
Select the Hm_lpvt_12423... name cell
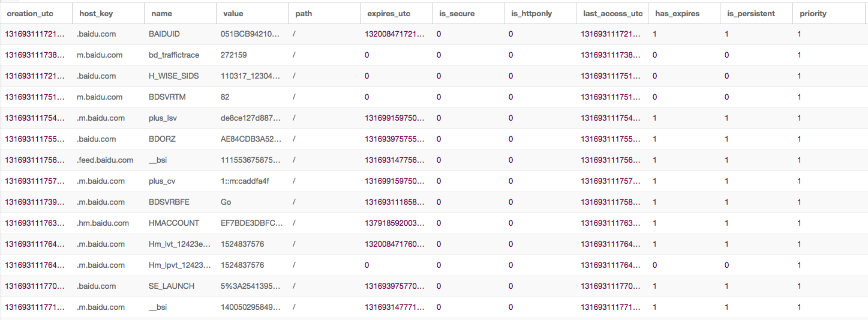point(180,265)
